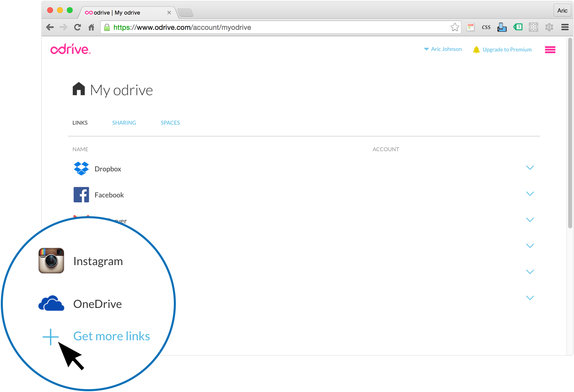Click the odrive logo

tap(71, 49)
